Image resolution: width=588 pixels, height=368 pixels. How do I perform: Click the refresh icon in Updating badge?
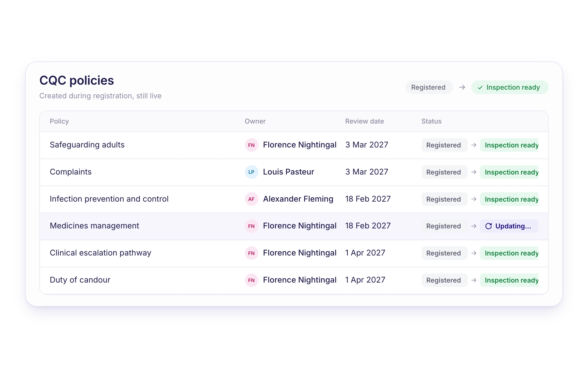(x=488, y=226)
